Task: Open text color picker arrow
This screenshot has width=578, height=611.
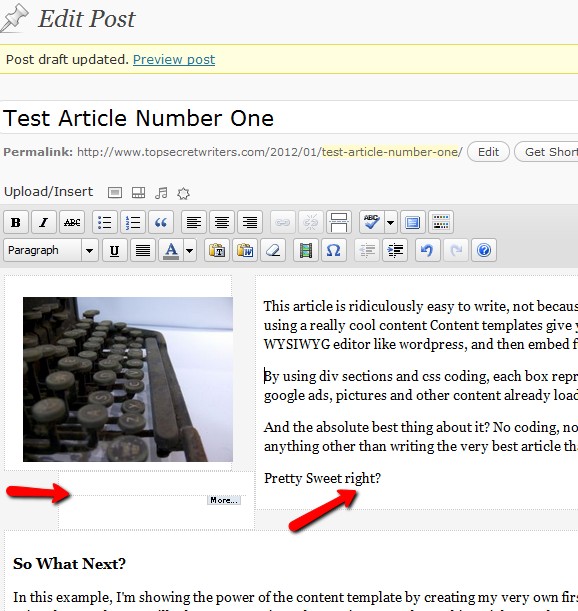Action: [189, 250]
